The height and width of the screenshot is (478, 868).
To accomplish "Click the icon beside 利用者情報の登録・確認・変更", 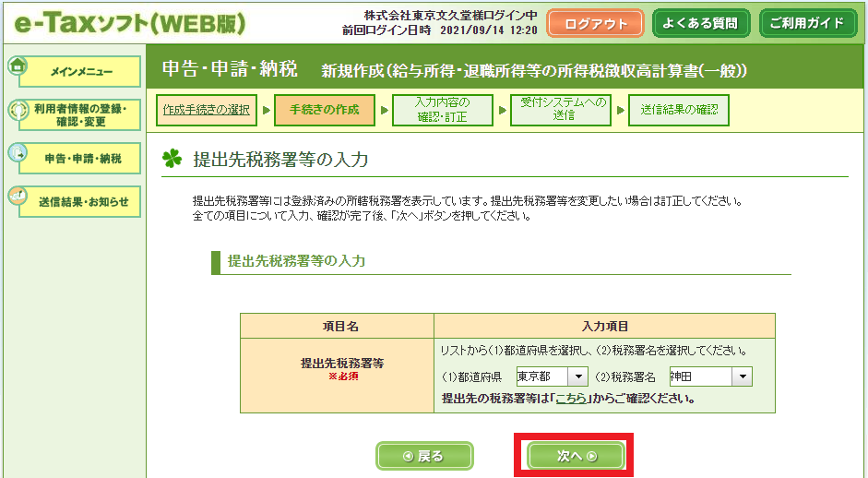I will click(x=18, y=111).
